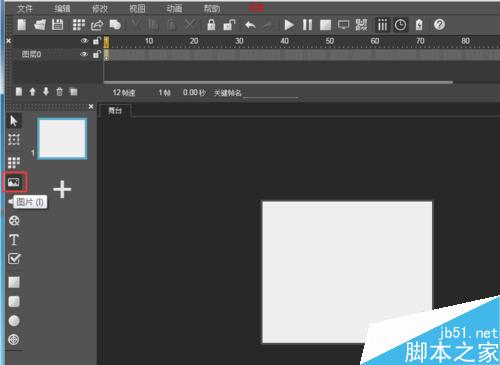Switch to the 舞台 tab
This screenshot has height=365, width=500.
tap(115, 110)
